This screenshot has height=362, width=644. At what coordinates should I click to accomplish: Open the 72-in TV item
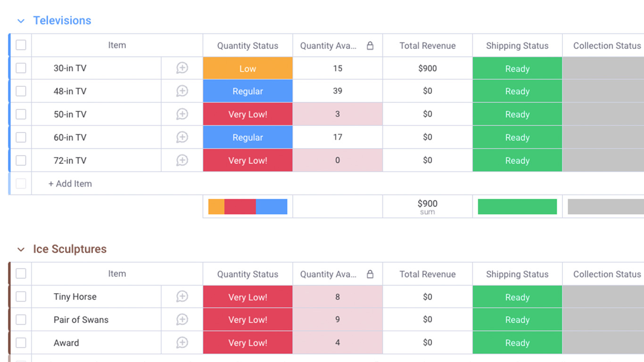[70, 160]
